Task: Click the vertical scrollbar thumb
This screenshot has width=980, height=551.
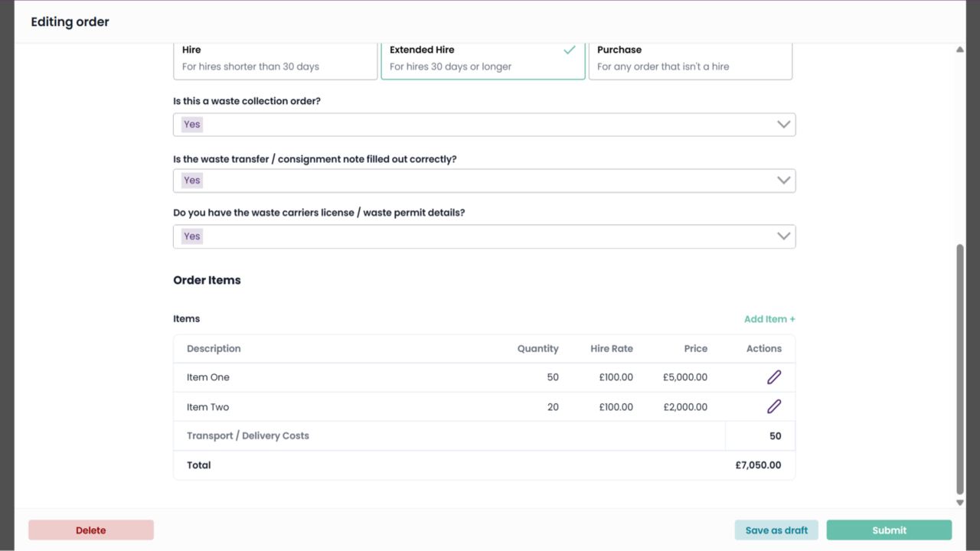Action: tap(960, 367)
